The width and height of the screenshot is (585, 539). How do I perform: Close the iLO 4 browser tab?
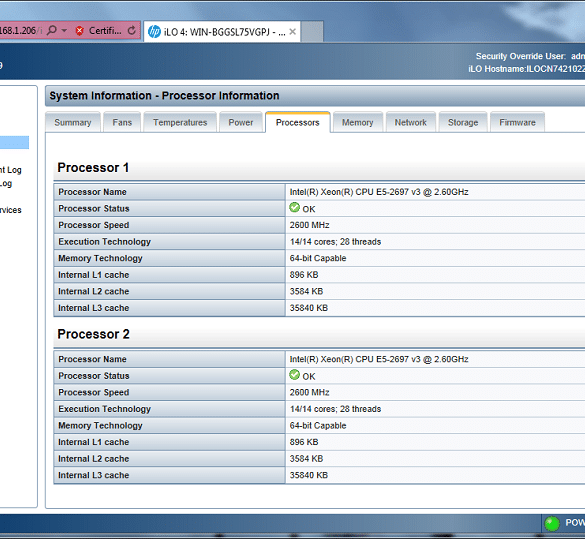pyautogui.click(x=293, y=32)
